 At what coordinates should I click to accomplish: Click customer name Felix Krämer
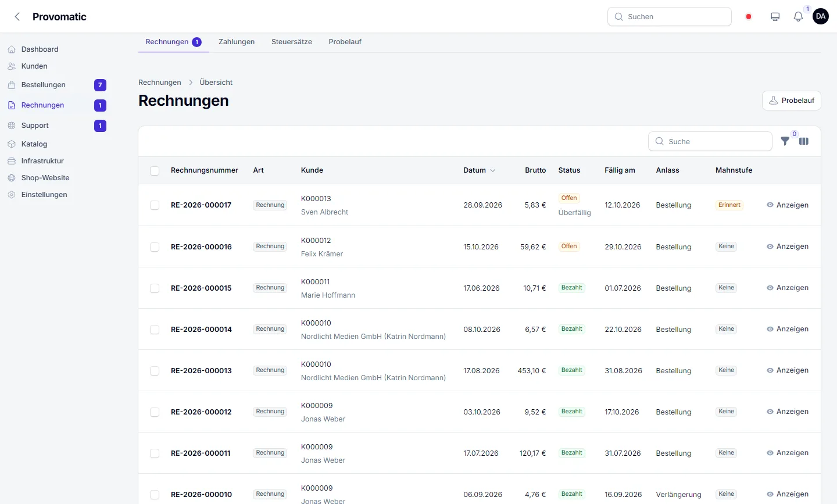coord(322,254)
